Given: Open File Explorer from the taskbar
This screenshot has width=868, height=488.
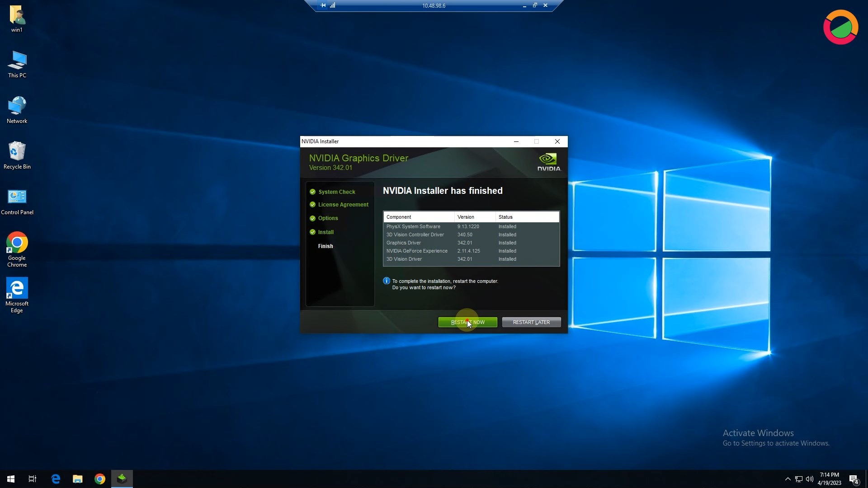Looking at the screenshot, I should [78, 479].
